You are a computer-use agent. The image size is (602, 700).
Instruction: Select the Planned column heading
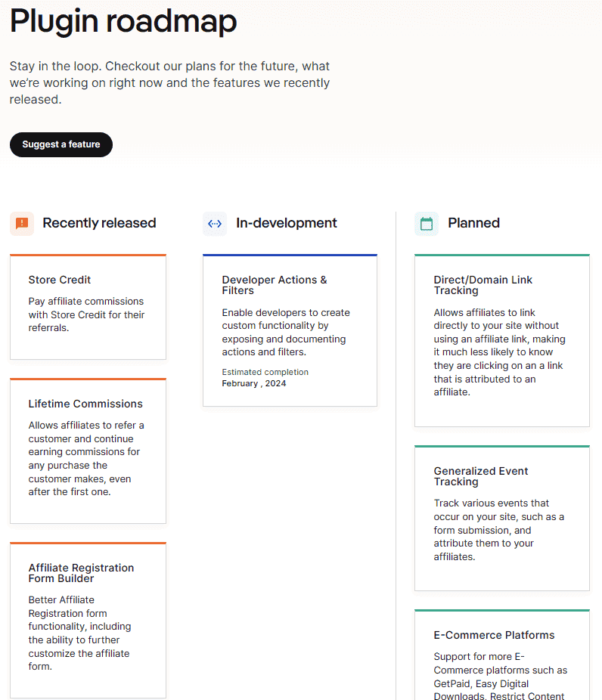473,223
